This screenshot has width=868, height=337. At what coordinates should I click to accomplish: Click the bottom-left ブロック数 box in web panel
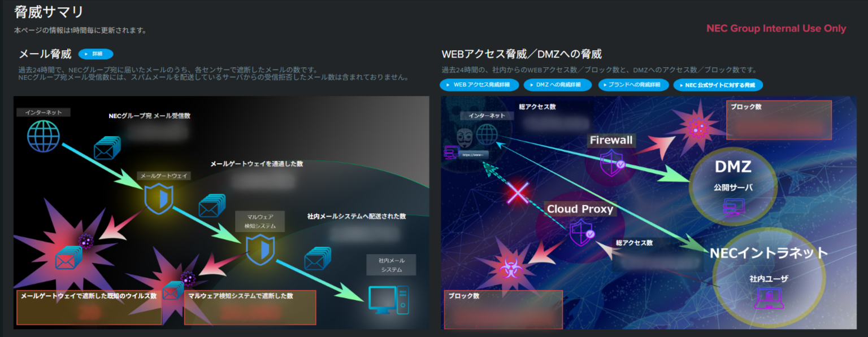pos(503,309)
